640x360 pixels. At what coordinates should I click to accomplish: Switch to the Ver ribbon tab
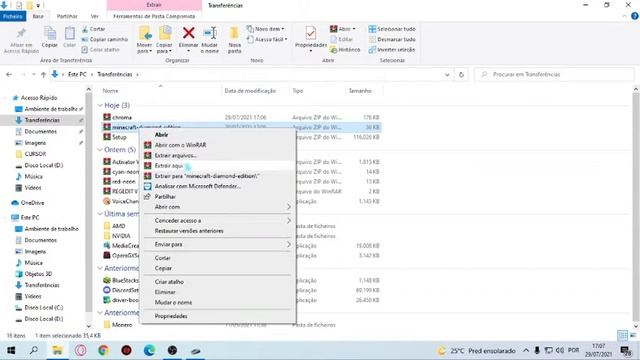point(95,16)
